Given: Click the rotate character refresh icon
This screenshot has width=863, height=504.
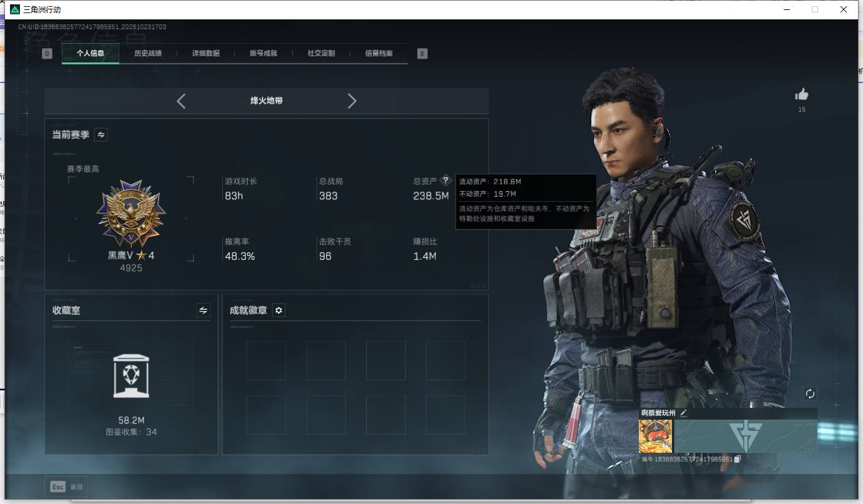Looking at the screenshot, I should 810,393.
